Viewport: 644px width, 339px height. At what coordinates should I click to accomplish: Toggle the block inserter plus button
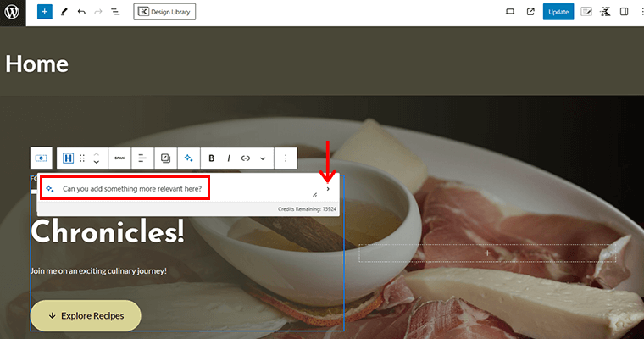click(44, 12)
